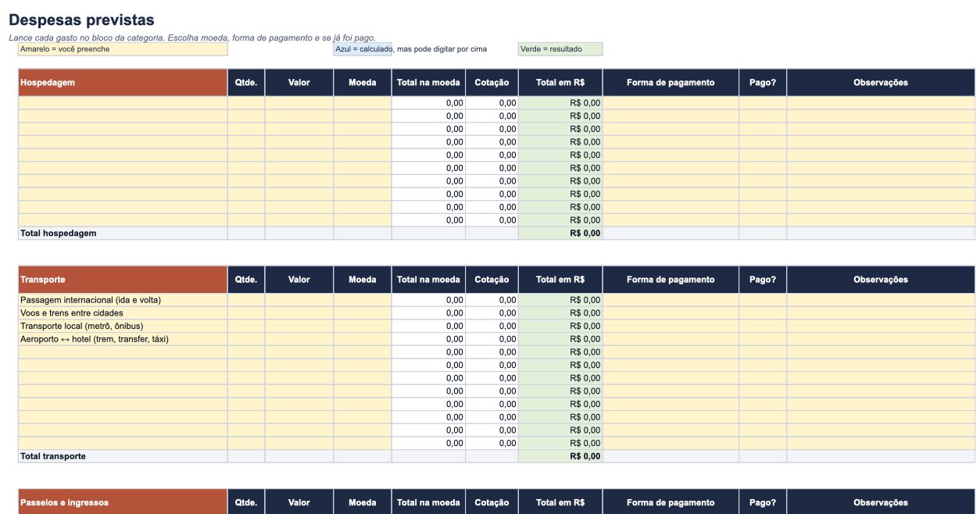Select the Azul = calculado legend cell

[363, 49]
